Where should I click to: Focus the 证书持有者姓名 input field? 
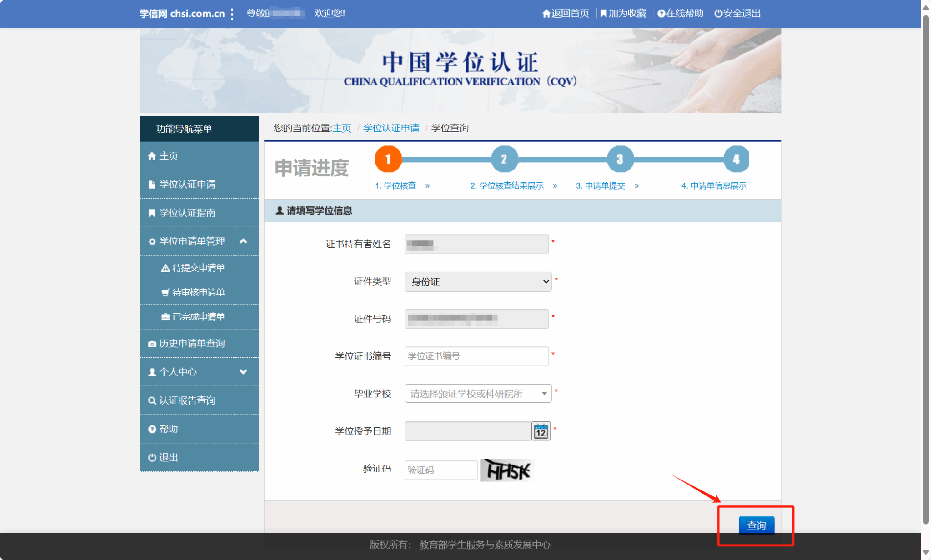pyautogui.click(x=476, y=244)
